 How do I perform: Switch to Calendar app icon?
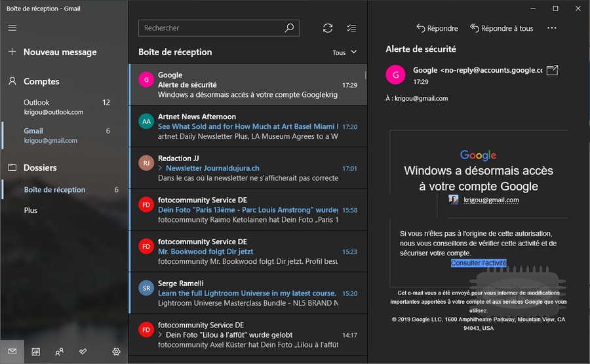click(36, 352)
